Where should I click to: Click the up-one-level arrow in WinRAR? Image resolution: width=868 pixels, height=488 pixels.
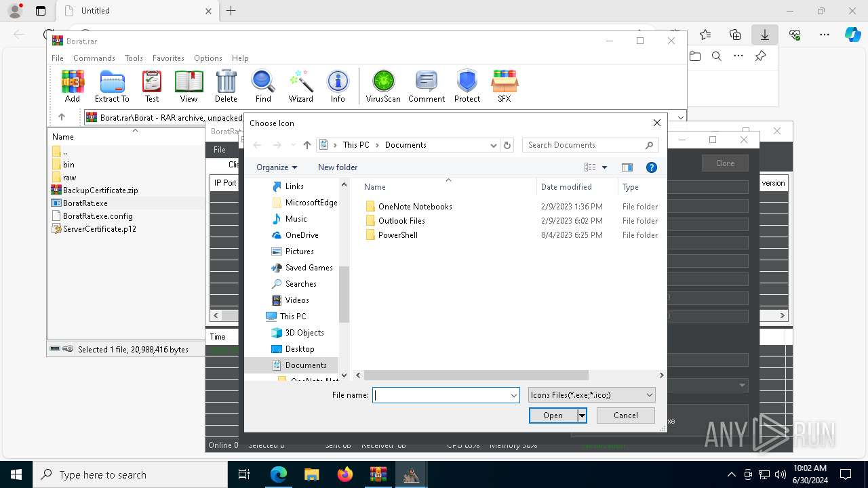[x=61, y=117]
